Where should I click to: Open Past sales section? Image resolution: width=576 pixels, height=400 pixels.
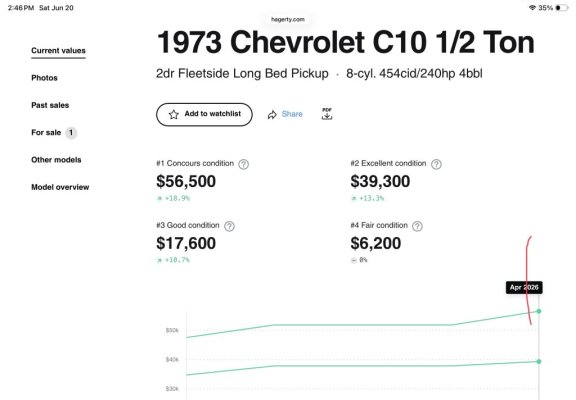click(x=50, y=105)
